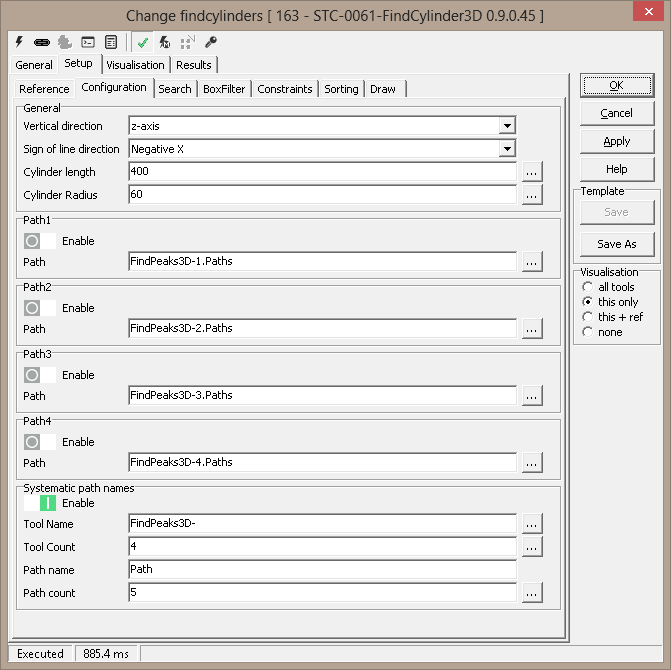Click the lightning bolt with clock icon
The width and height of the screenshot is (671, 670).
coord(164,43)
